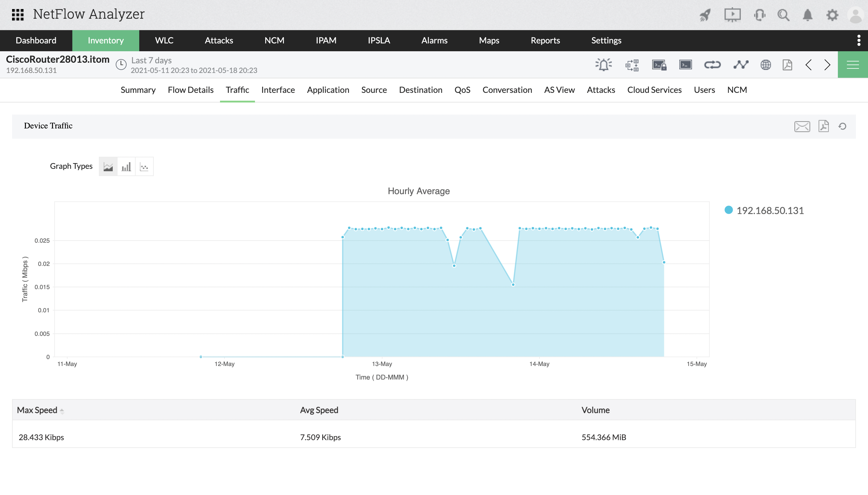This screenshot has height=495, width=868.
Task: Click the terminal console icon
Action: 685,65
